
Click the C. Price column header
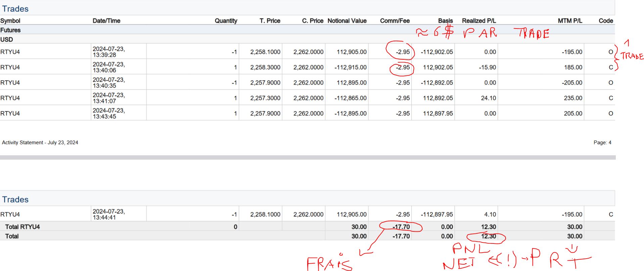(x=313, y=21)
